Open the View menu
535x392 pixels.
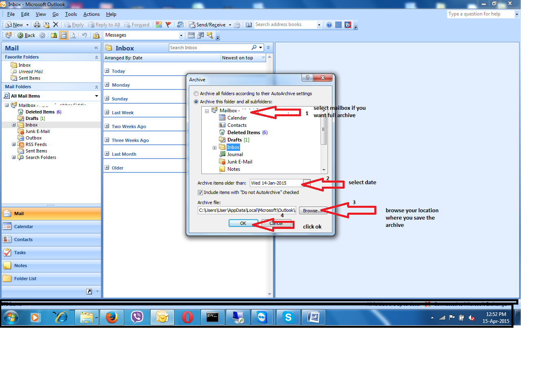(x=41, y=14)
